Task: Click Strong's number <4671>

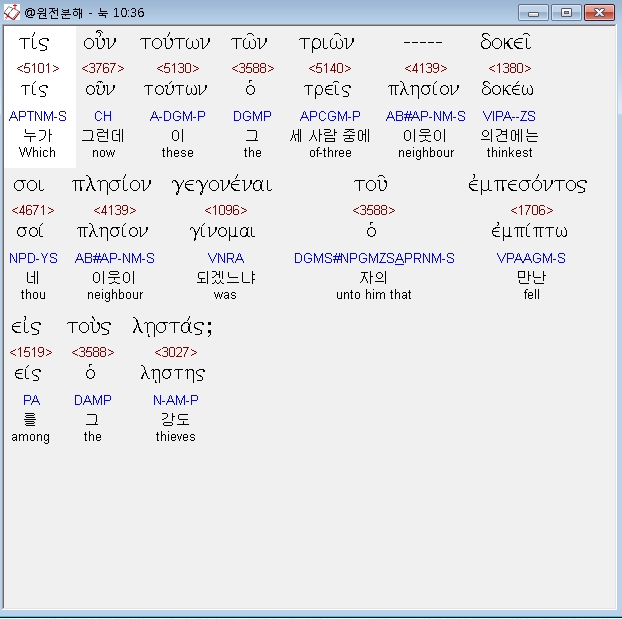Action: click(x=33, y=210)
